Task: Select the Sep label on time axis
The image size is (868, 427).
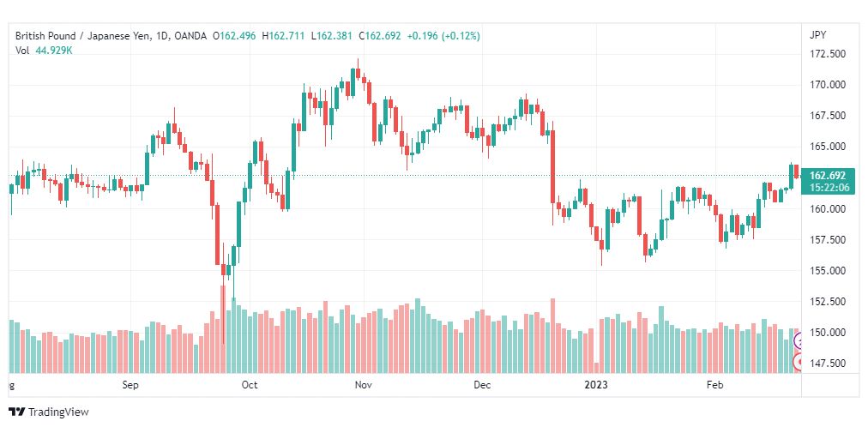Action: pyautogui.click(x=130, y=385)
